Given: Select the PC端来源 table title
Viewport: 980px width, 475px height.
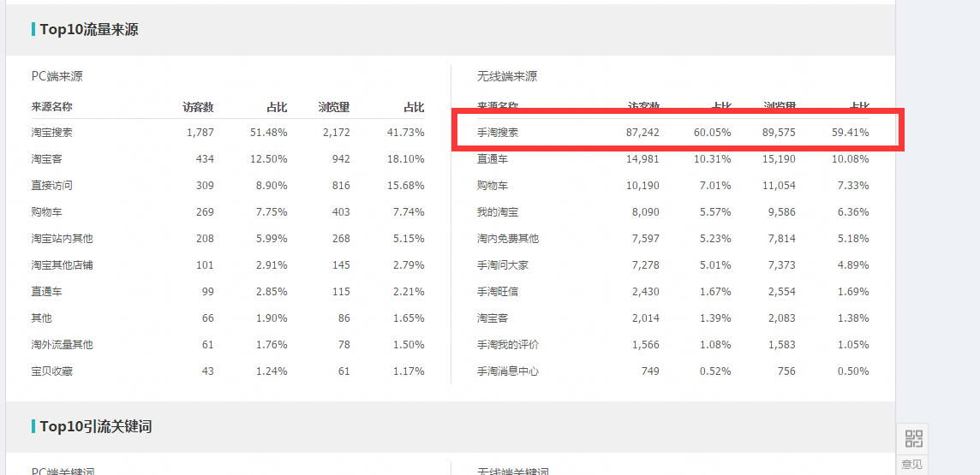Looking at the screenshot, I should 57,76.
